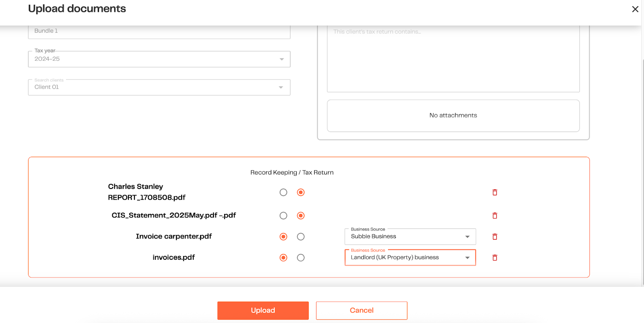Remove invoices.pdf with its trash icon
This screenshot has width=644, height=323.
point(495,258)
